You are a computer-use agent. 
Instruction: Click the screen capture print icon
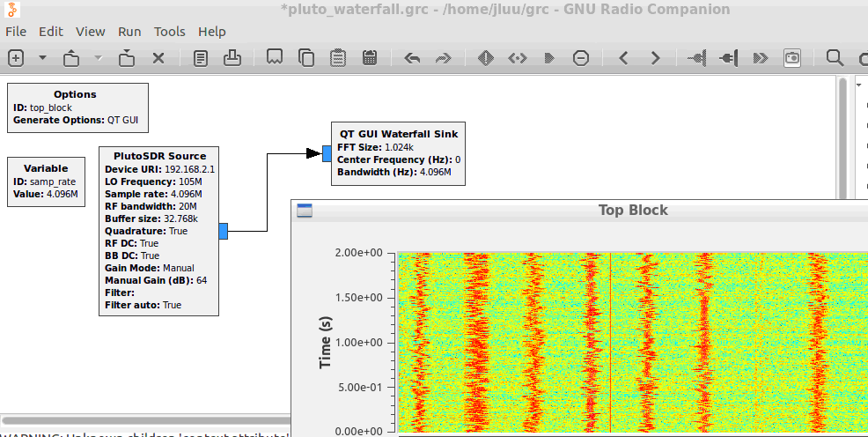[x=232, y=57]
